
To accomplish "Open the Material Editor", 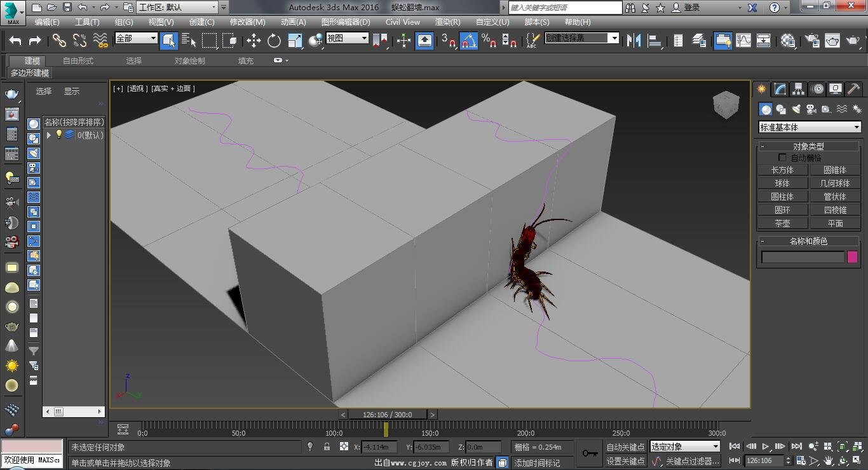I will [789, 41].
